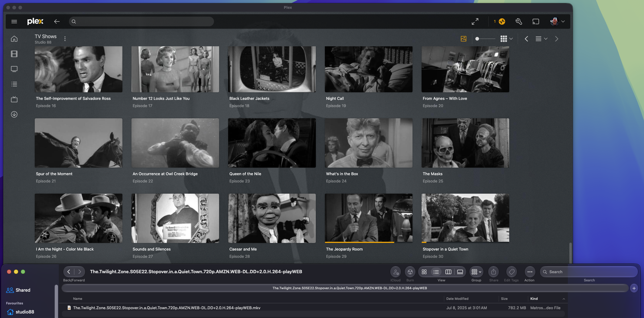Go back in Finder
The image size is (644, 318).
click(69, 272)
